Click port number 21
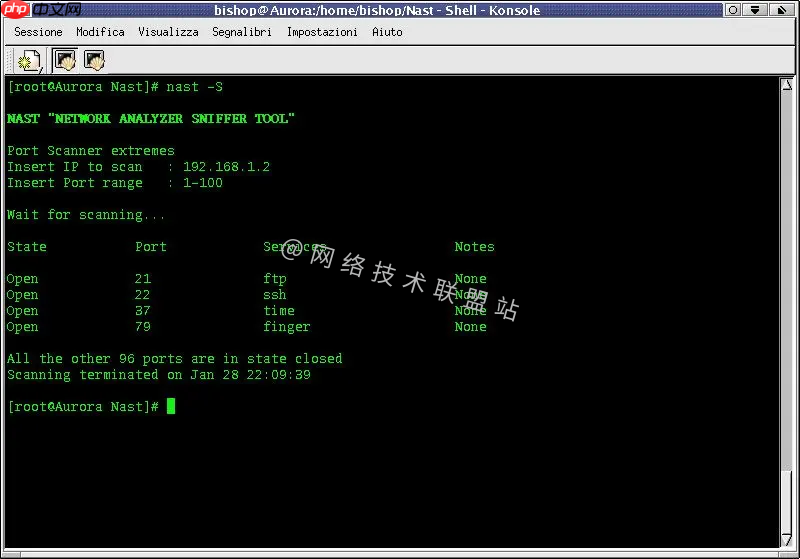800x559 pixels. (143, 279)
